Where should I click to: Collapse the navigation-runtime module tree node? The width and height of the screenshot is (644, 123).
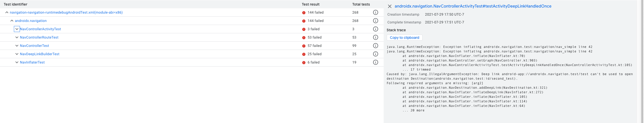(x=7, y=12)
